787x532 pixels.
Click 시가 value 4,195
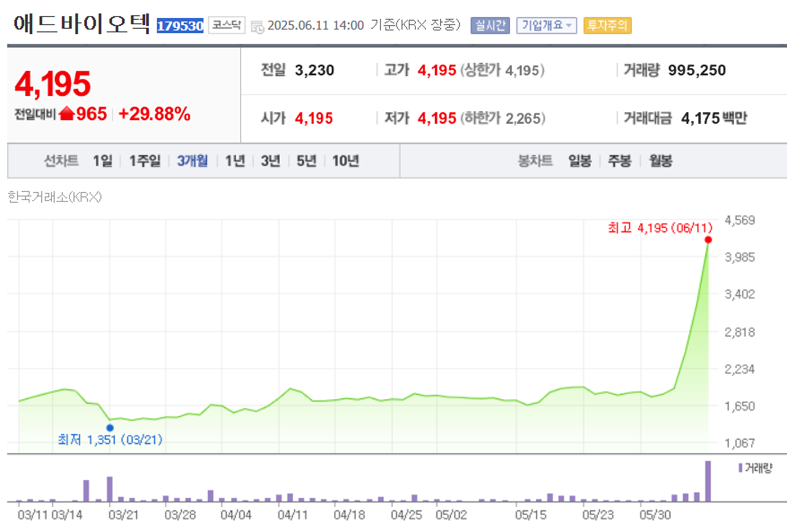tap(314, 118)
